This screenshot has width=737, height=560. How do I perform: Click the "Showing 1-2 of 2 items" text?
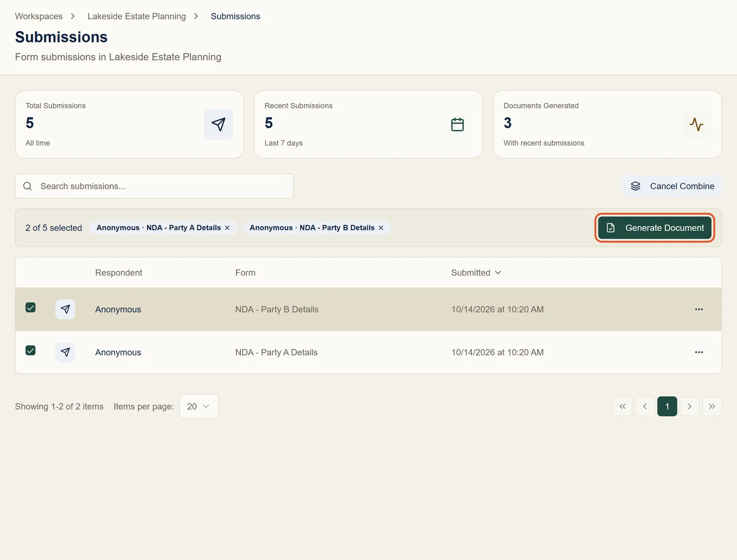pyautogui.click(x=59, y=407)
